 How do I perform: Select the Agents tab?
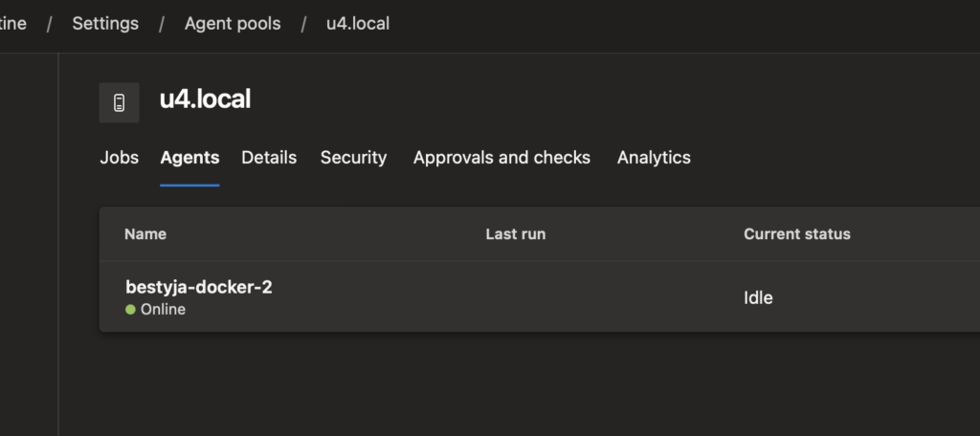click(189, 158)
